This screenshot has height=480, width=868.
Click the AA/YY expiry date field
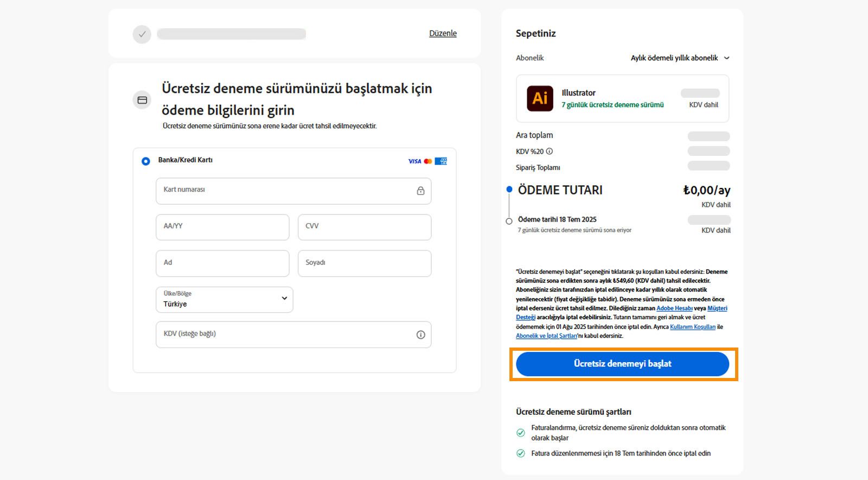coord(222,227)
